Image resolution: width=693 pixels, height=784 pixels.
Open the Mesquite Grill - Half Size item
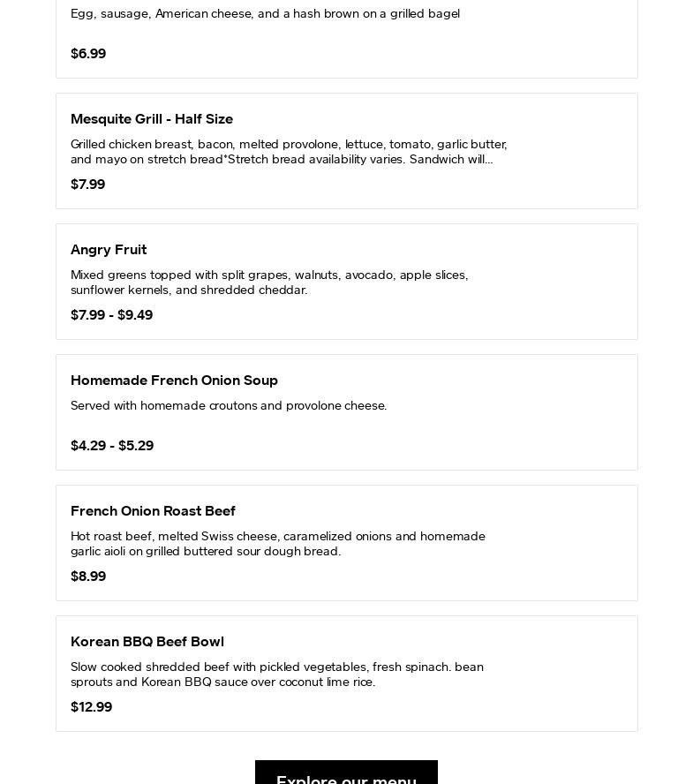point(152,119)
